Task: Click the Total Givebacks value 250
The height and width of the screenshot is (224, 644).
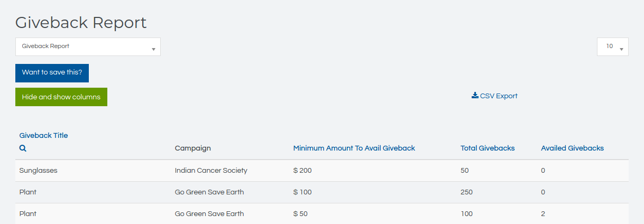Action: coord(466,192)
